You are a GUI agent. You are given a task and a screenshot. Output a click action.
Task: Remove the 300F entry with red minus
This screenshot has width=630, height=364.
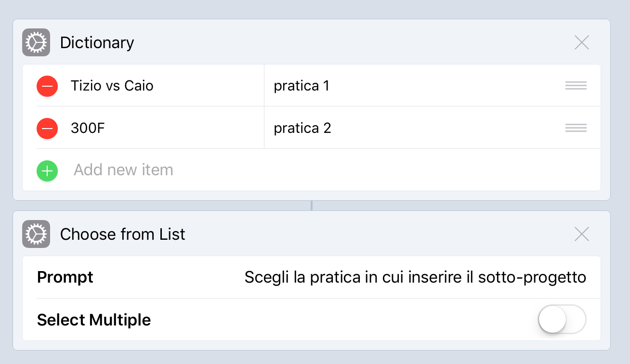47,129
